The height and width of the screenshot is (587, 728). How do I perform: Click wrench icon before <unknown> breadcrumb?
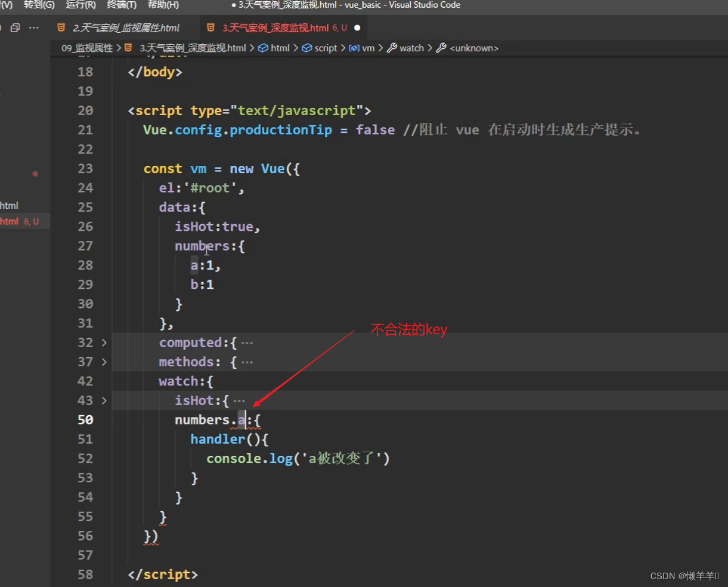441,48
